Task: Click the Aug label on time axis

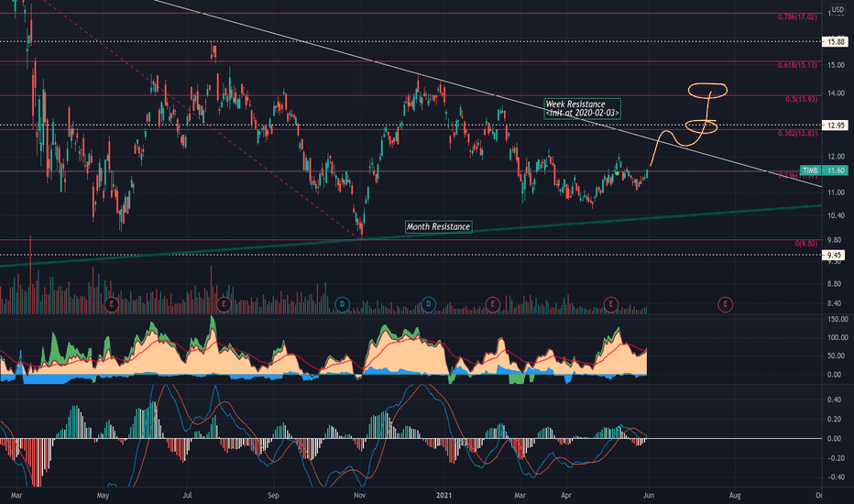Action: [x=735, y=495]
